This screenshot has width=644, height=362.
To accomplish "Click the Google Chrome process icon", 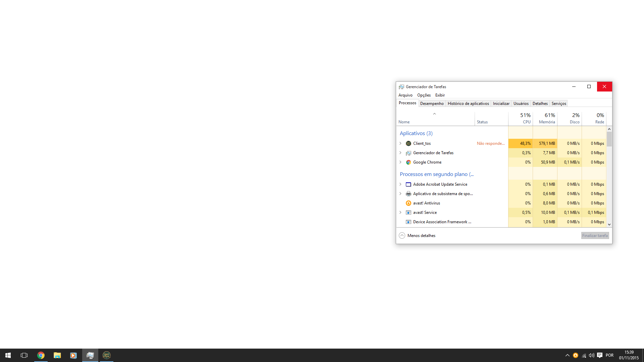I will click(408, 162).
